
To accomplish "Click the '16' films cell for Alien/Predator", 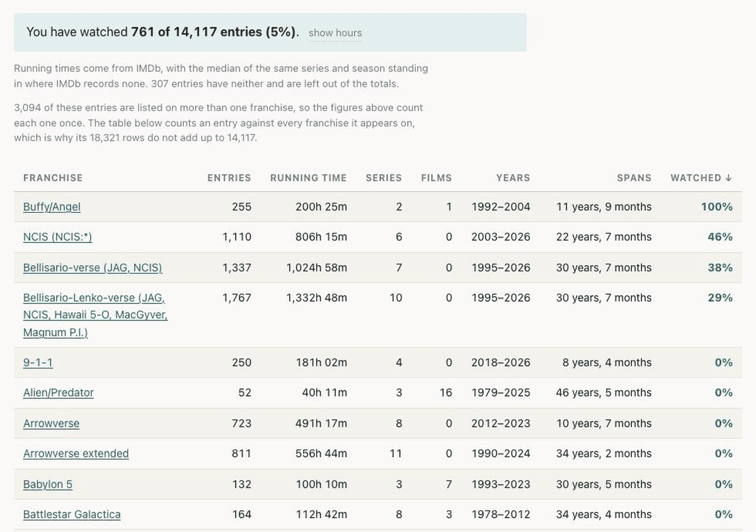I will point(446,392).
